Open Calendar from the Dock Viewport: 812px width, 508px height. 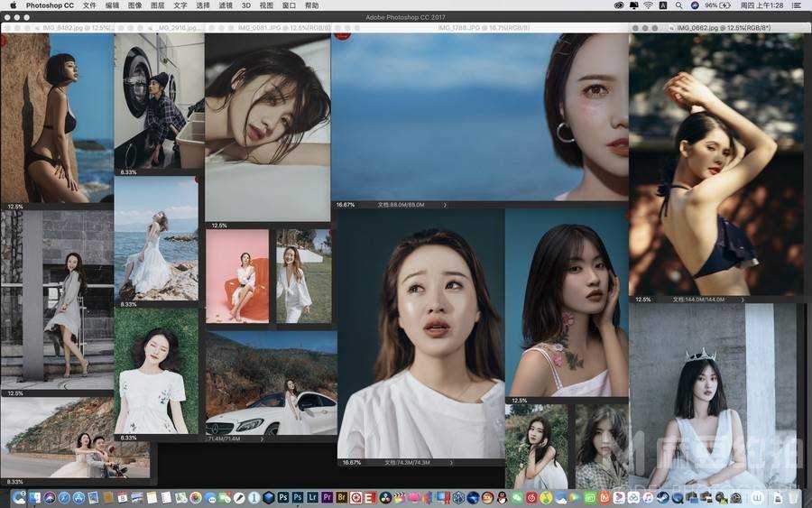click(x=122, y=498)
